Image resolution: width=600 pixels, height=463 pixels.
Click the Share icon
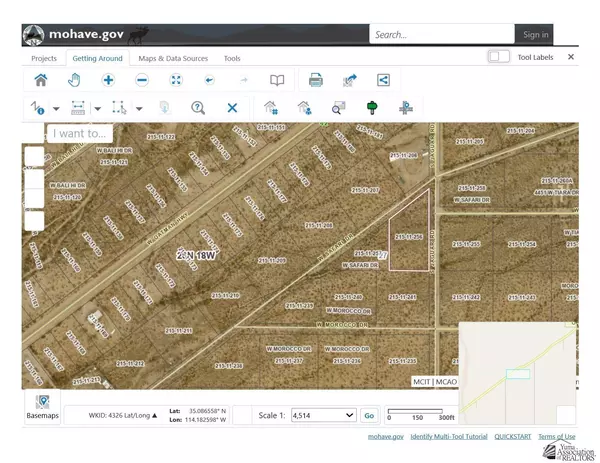point(383,80)
